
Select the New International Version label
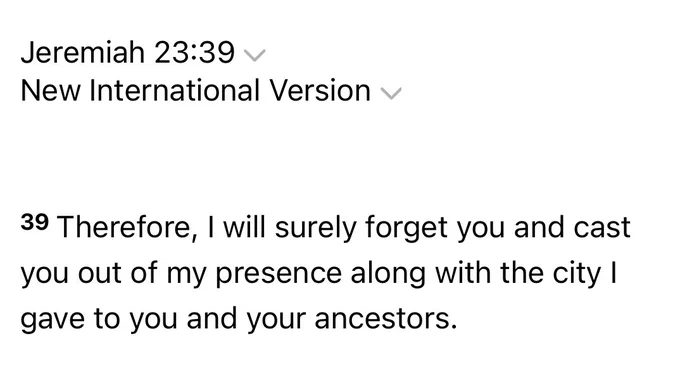point(196,90)
